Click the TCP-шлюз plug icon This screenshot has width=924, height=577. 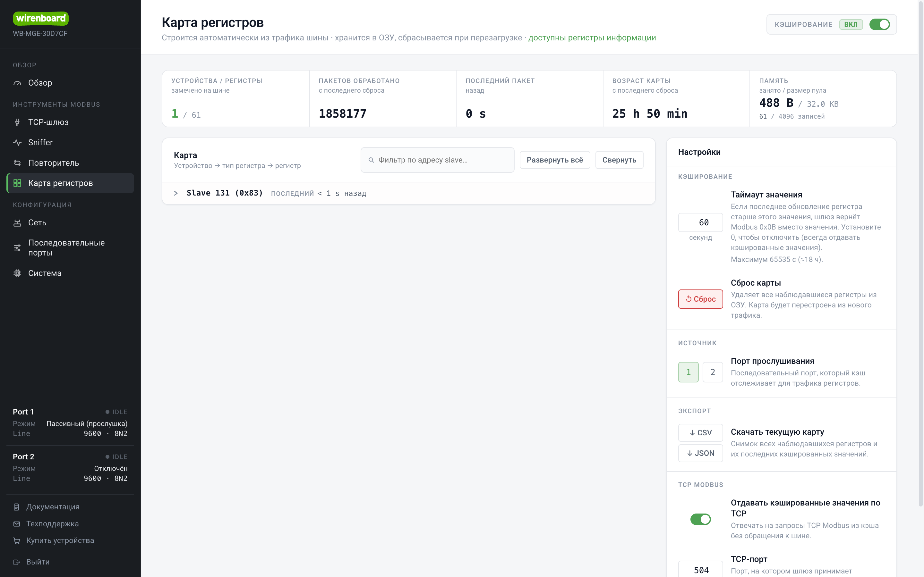[17, 122]
